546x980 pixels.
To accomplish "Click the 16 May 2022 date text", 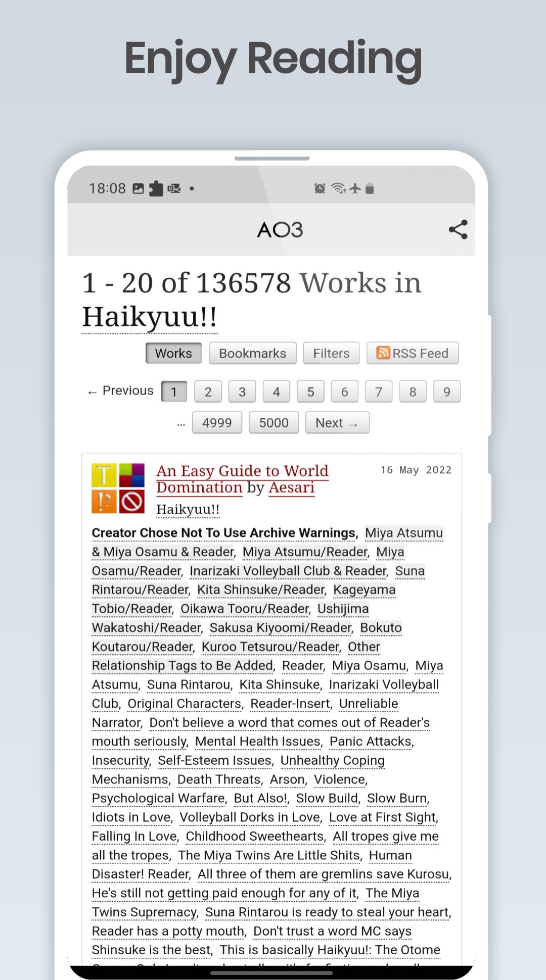I will 416,470.
